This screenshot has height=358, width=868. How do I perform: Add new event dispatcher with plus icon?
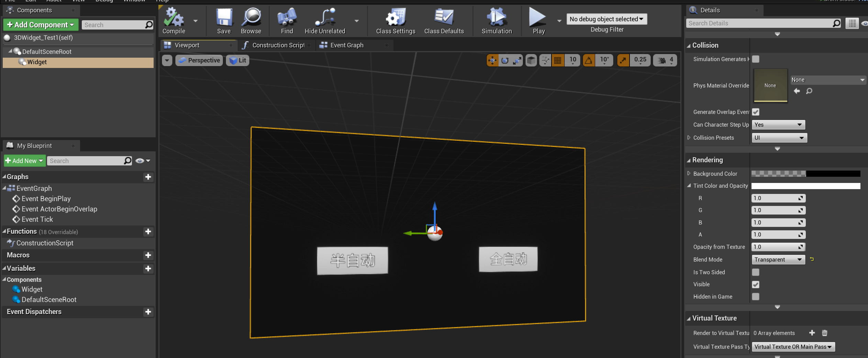pos(148,312)
